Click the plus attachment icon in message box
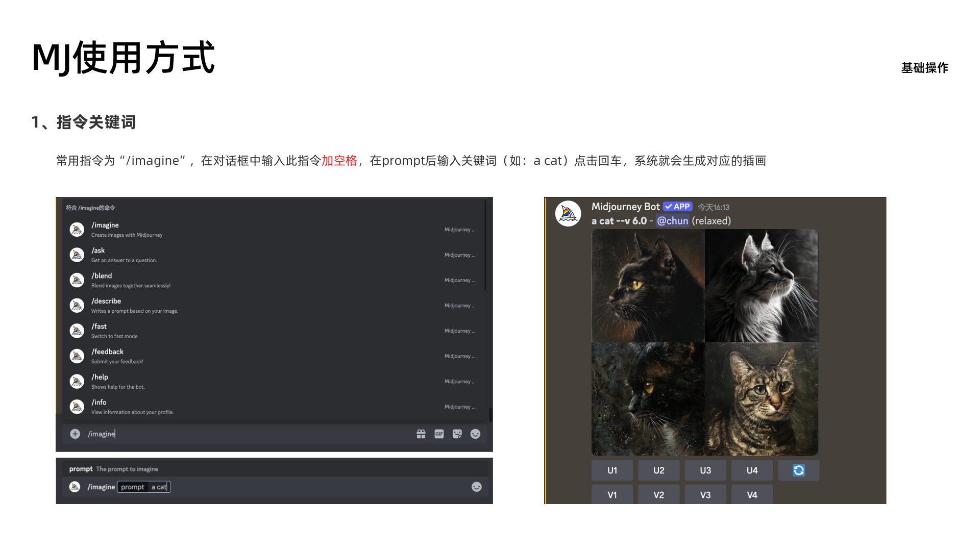Screen dimensions: 980x551 (75, 434)
